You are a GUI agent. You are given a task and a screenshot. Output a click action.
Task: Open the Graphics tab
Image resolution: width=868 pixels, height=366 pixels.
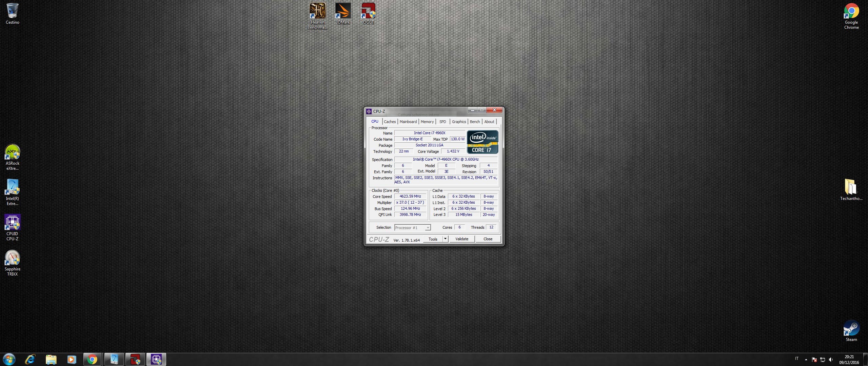click(x=459, y=122)
